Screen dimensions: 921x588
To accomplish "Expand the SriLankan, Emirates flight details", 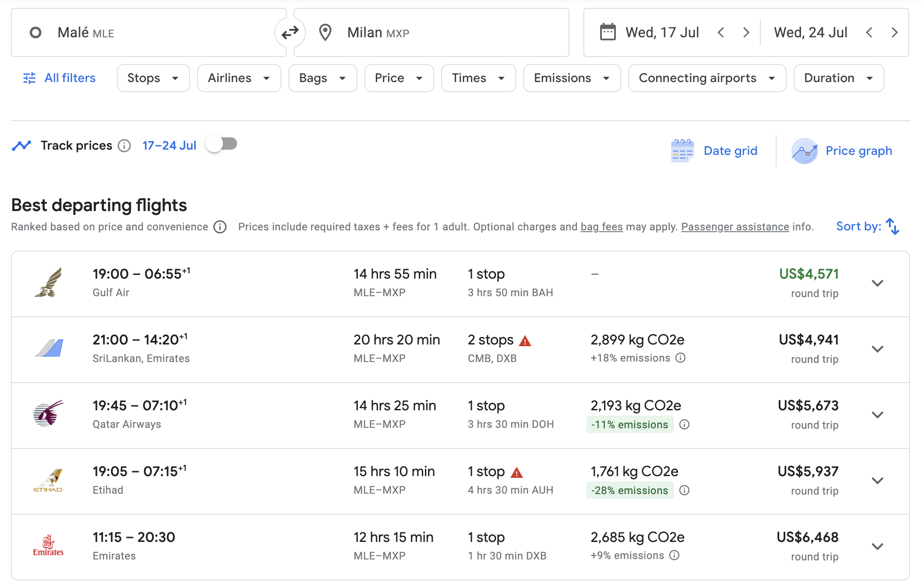I will 877,349.
